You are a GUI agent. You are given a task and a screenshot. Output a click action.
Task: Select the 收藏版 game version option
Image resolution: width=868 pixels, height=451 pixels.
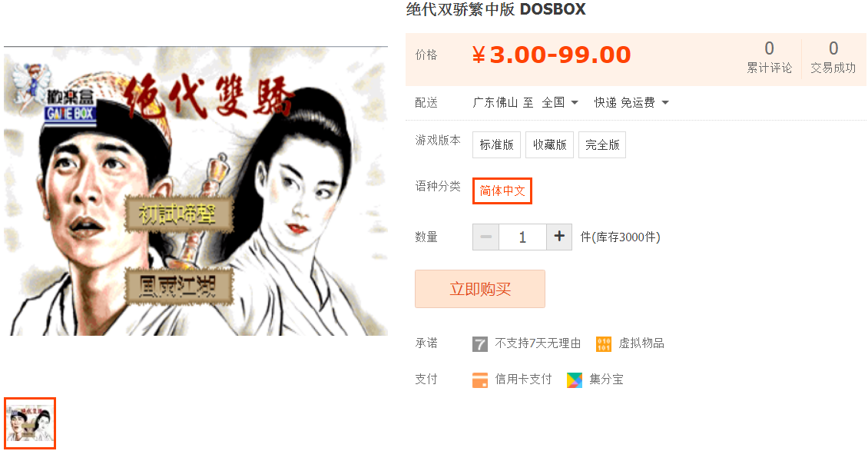[550, 145]
